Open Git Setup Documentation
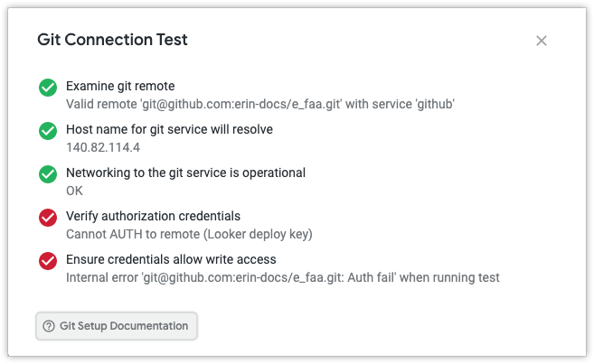The width and height of the screenshot is (594, 364). [x=124, y=326]
